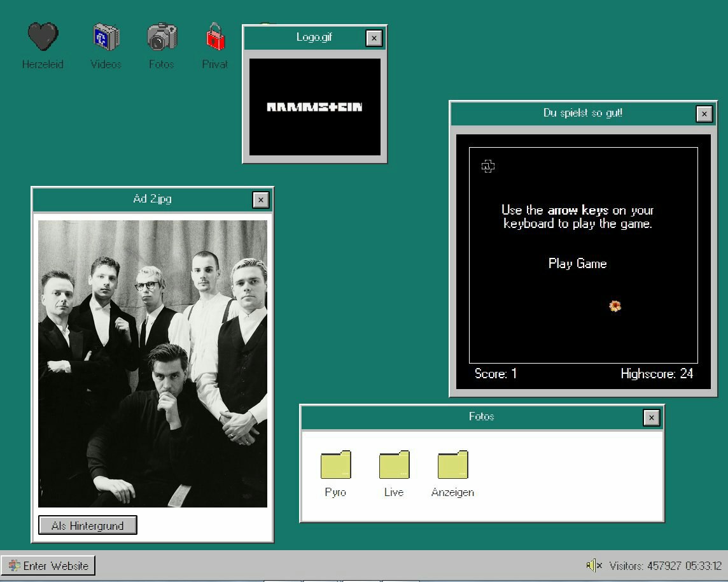Click the Highscore: 24 text

tap(657, 373)
